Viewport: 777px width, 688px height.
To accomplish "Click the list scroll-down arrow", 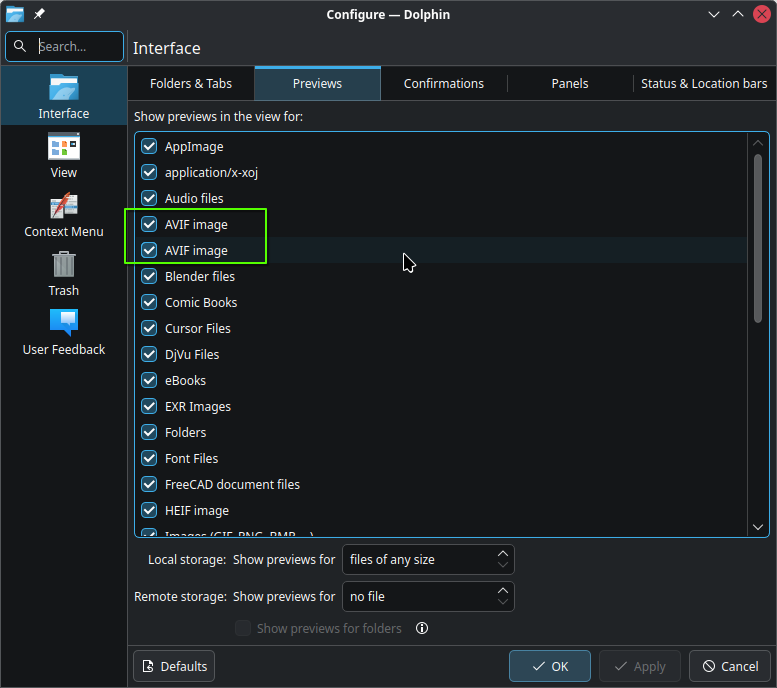I will 758,527.
